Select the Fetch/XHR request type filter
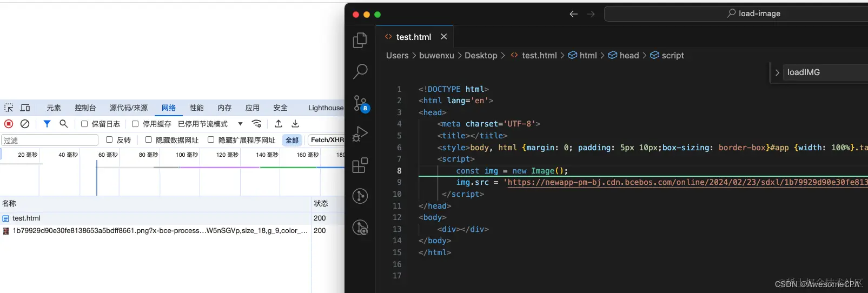 click(x=326, y=140)
